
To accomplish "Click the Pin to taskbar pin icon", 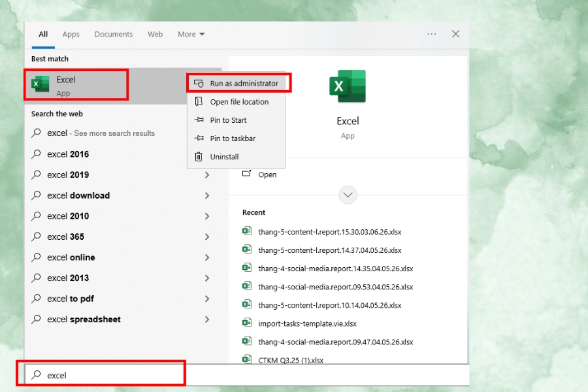I will pos(199,139).
